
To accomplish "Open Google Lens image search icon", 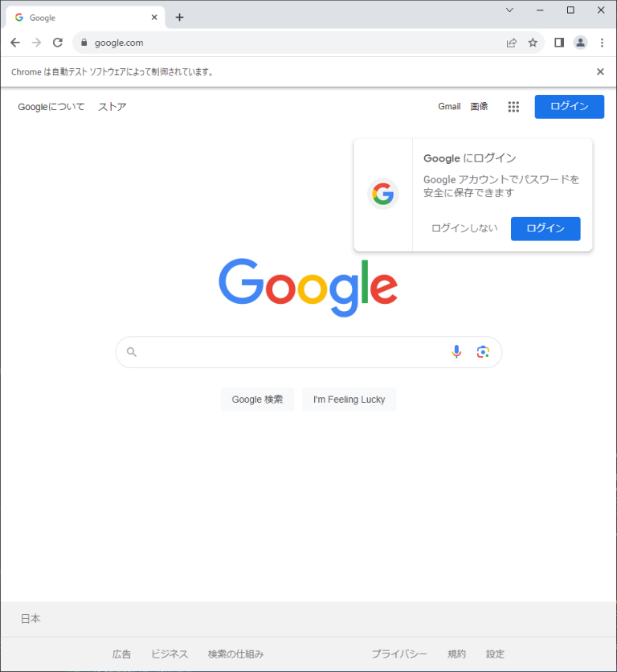I will tap(483, 352).
